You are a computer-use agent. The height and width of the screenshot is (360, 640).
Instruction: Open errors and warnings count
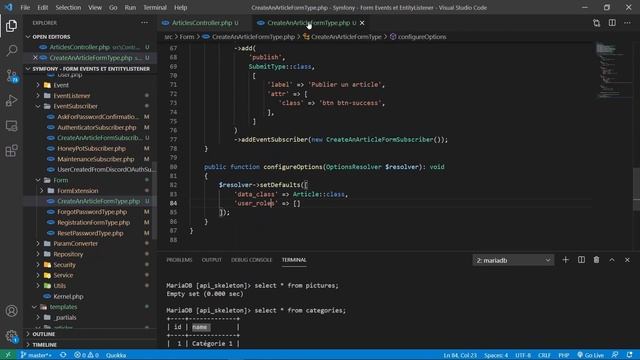click(x=86, y=355)
